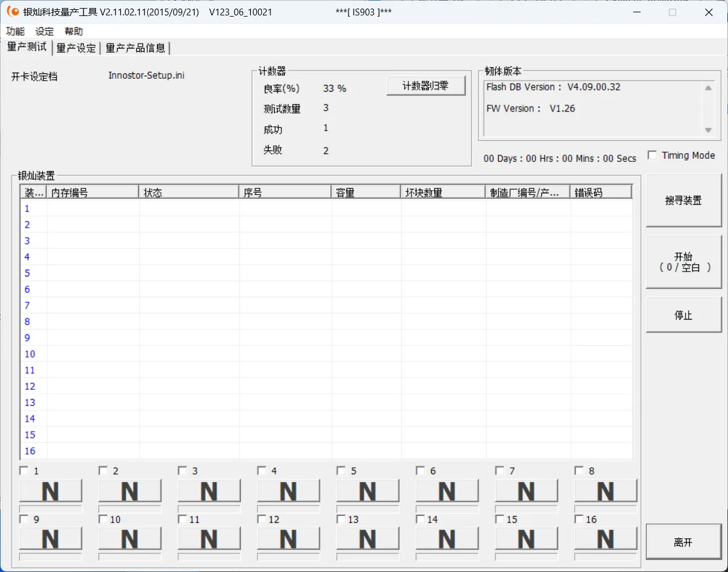Click the 内存编号 column header
Viewport: 728px width, 572px height.
[93, 192]
